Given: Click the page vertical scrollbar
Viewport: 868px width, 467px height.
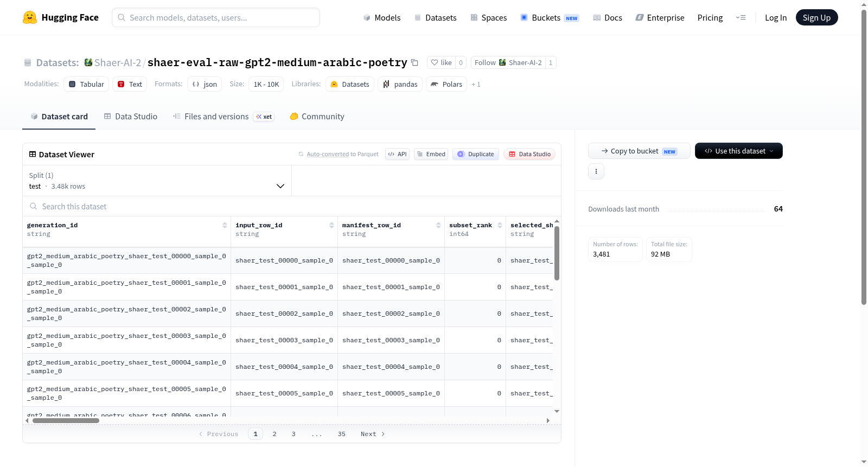Looking at the screenshot, I should click(x=864, y=157).
